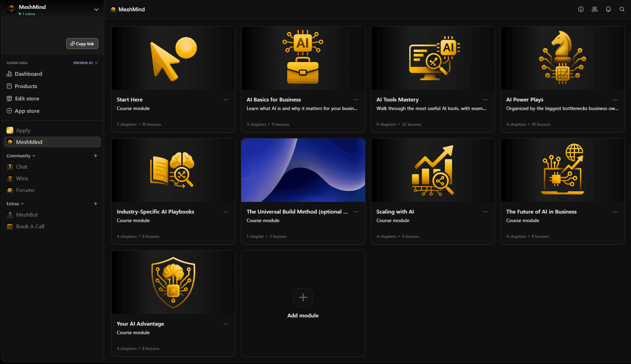
Task: Click the Add module label
Action: tap(303, 315)
